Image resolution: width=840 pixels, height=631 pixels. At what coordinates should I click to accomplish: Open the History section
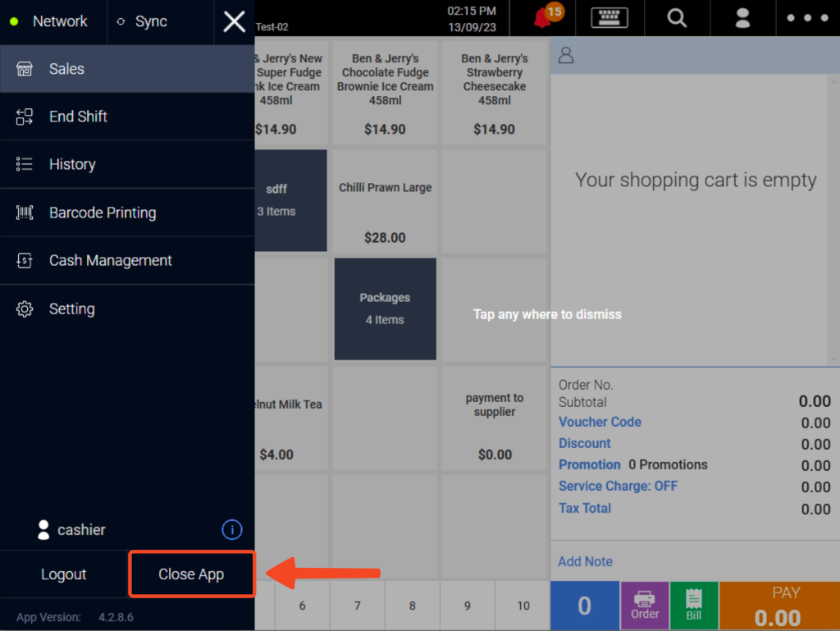pyautogui.click(x=72, y=164)
